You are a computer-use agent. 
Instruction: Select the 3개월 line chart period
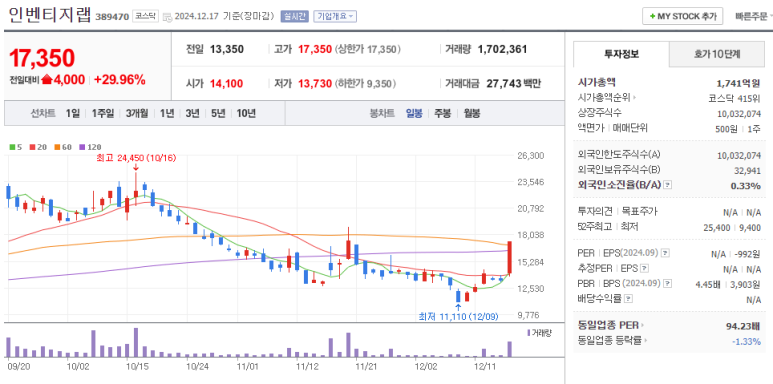pyautogui.click(x=137, y=113)
